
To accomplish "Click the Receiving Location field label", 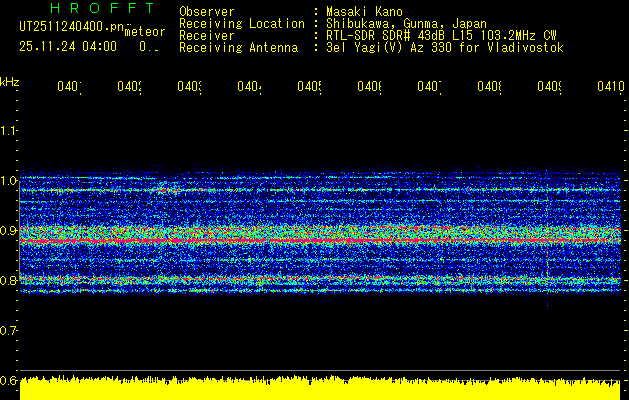I will coord(241,23).
